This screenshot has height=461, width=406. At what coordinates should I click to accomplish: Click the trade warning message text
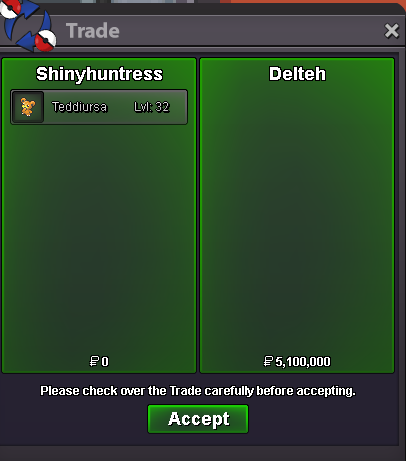coord(198,391)
